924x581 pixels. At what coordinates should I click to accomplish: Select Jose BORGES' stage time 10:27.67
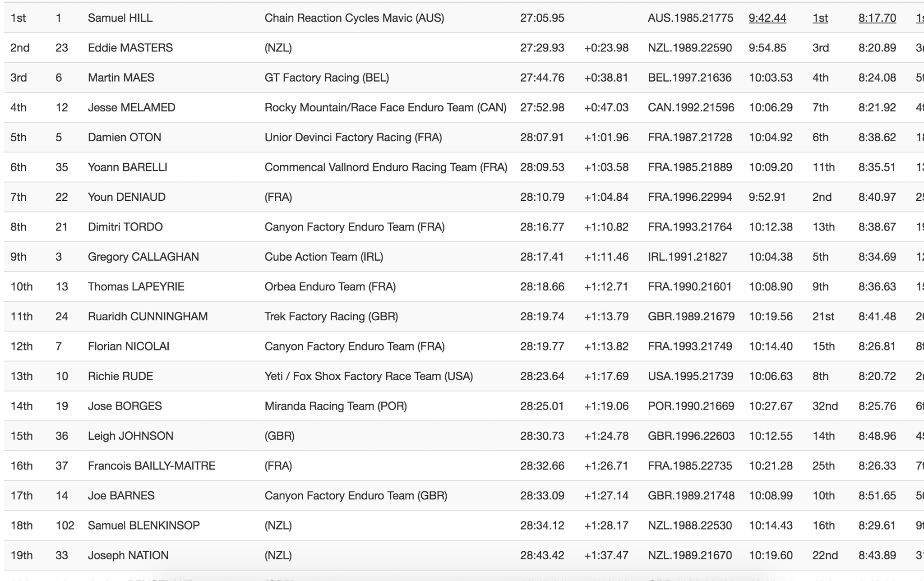tap(771, 406)
